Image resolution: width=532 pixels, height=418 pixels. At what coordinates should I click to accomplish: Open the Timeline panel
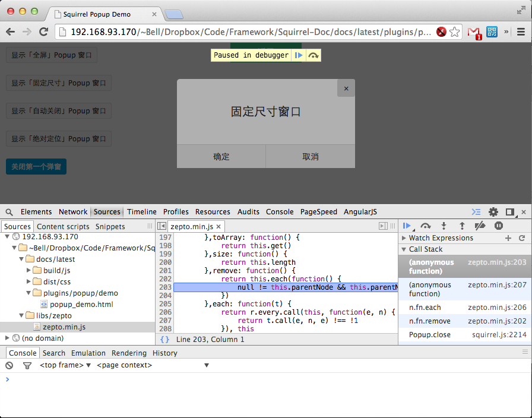[142, 212]
